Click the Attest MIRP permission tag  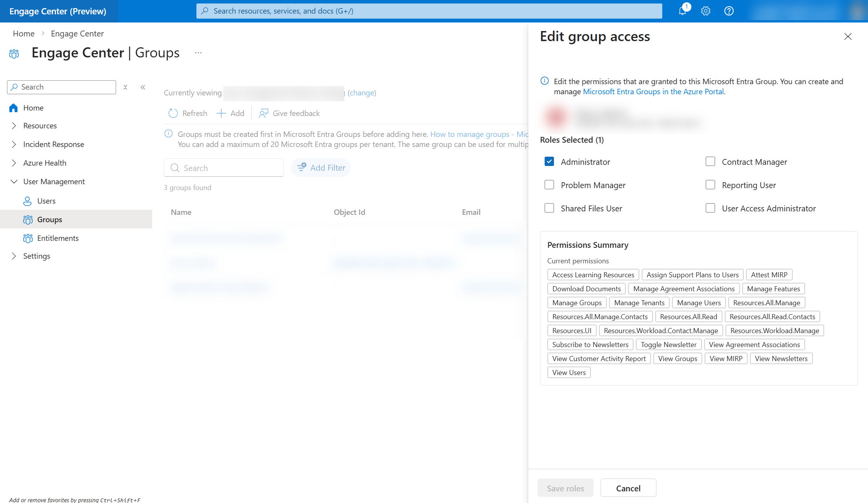(769, 275)
